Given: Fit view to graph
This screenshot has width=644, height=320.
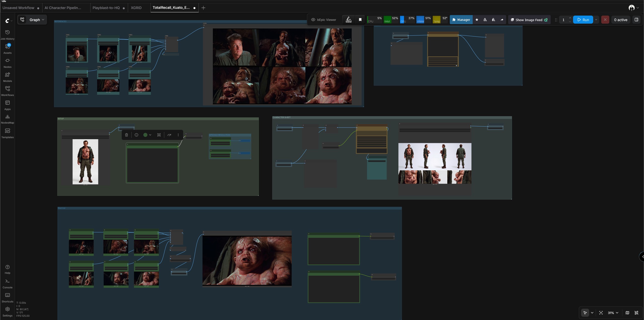Looking at the screenshot, I should click(x=601, y=313).
